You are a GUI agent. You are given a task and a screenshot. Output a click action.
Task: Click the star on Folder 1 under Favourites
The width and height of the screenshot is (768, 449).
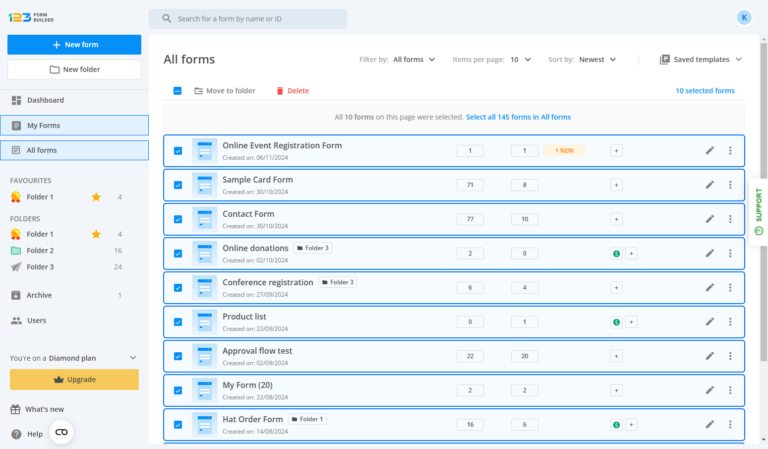pos(96,197)
